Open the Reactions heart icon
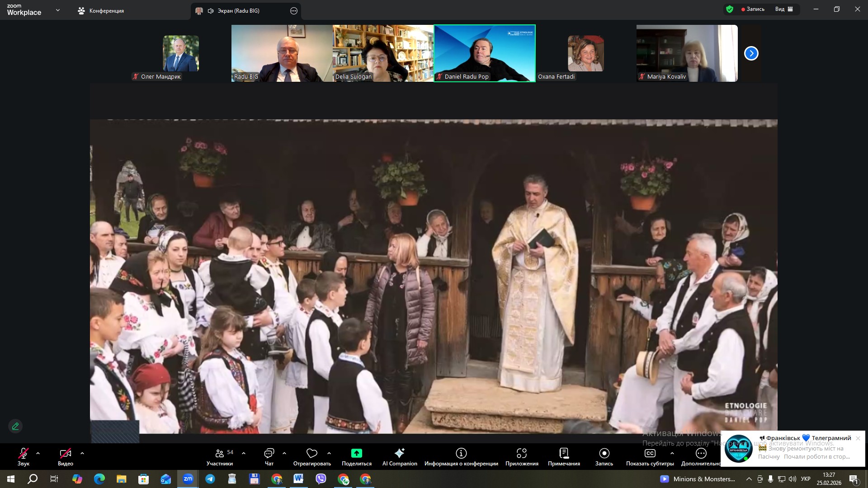The image size is (868, 488). [x=311, y=453]
